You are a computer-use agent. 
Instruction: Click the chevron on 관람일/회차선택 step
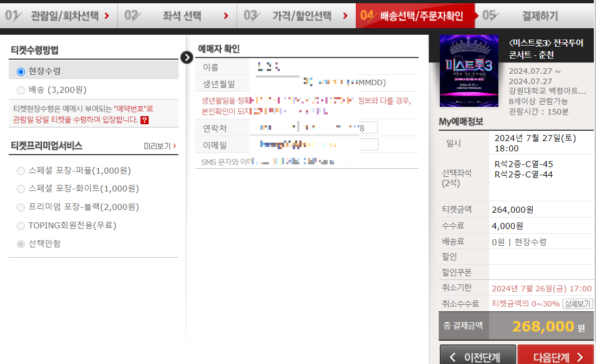coord(108,16)
